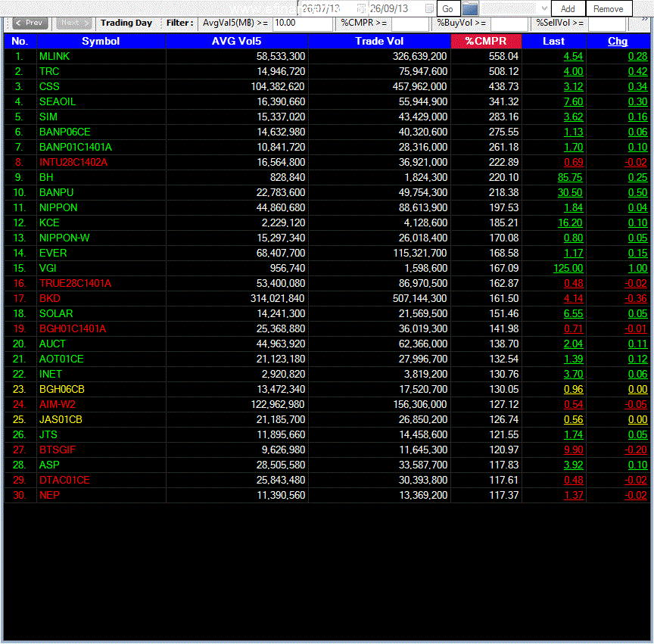This screenshot has height=644, width=654.
Task: Select the MLINK symbol row
Action: (x=327, y=56)
